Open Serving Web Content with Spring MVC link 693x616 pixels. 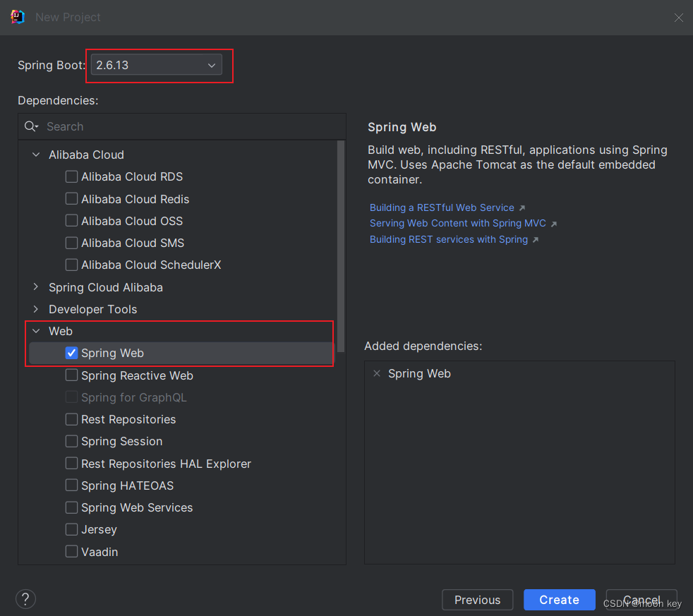click(x=458, y=223)
